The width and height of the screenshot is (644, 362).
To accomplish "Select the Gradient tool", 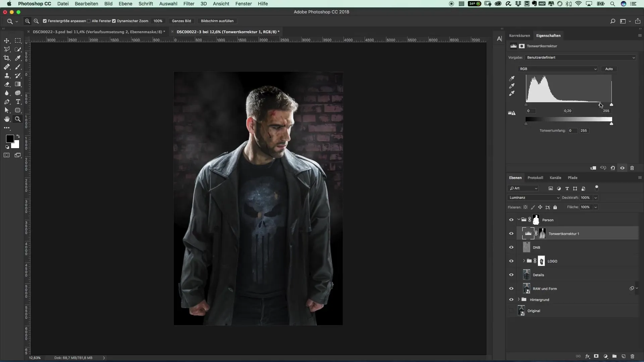I will (18, 84).
